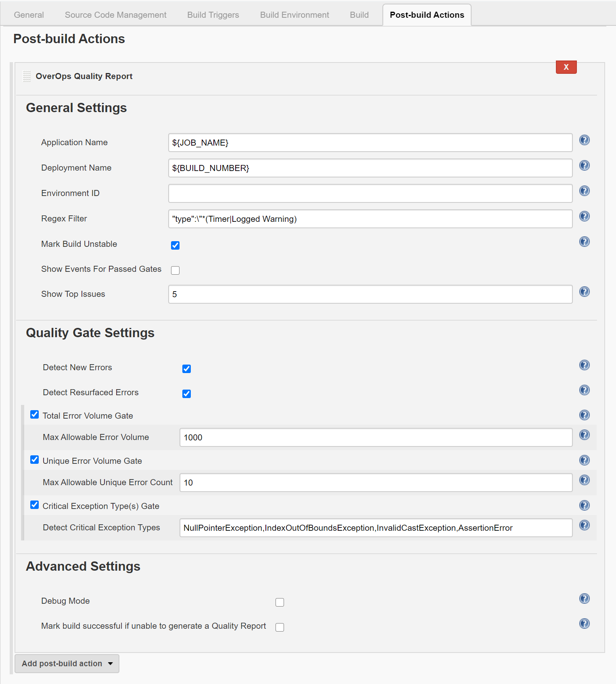This screenshot has height=684, width=616.
Task: Open help for Detect Resurfaced Errors
Action: click(x=584, y=390)
